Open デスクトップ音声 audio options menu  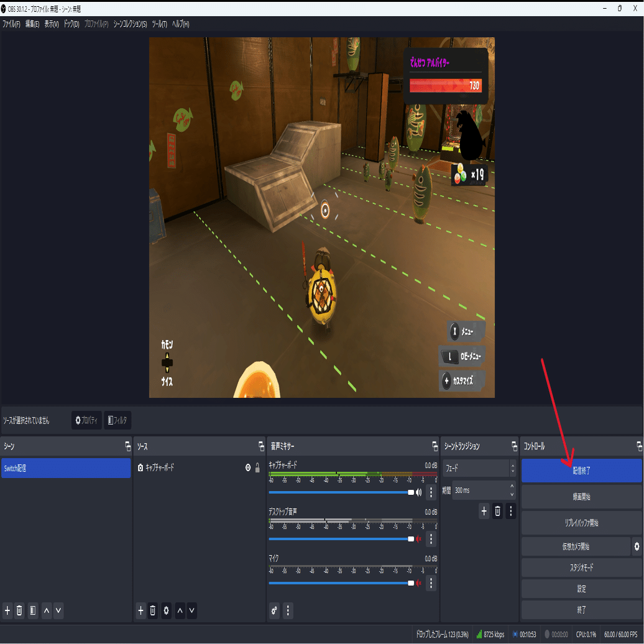pyautogui.click(x=431, y=538)
